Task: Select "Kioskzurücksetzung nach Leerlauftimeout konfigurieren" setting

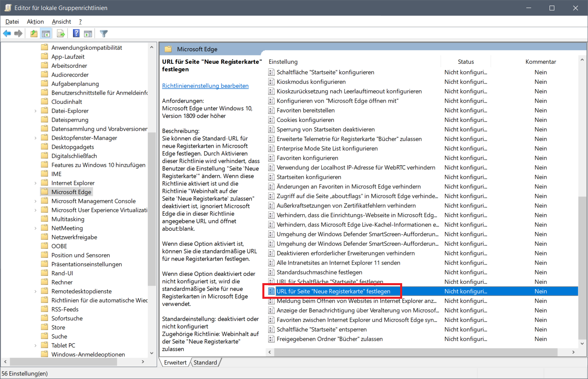Action: point(349,91)
